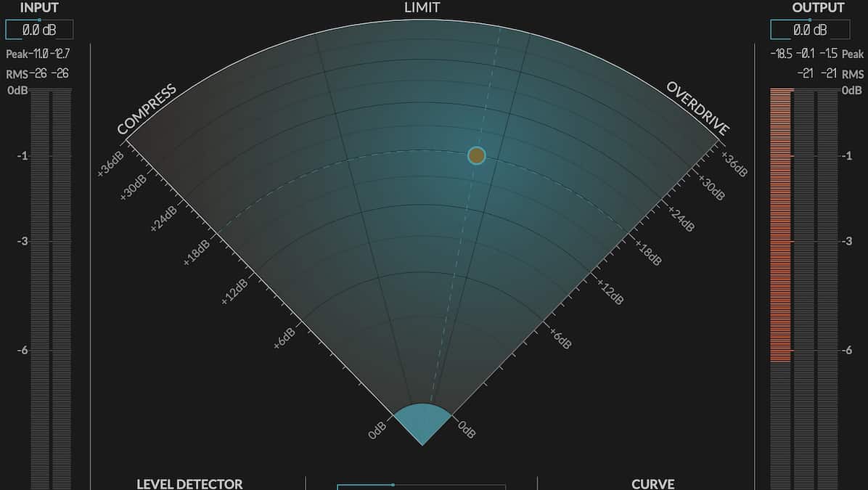Image resolution: width=868 pixels, height=490 pixels.
Task: Click the LIMIT label above the fan
Action: click(x=421, y=7)
